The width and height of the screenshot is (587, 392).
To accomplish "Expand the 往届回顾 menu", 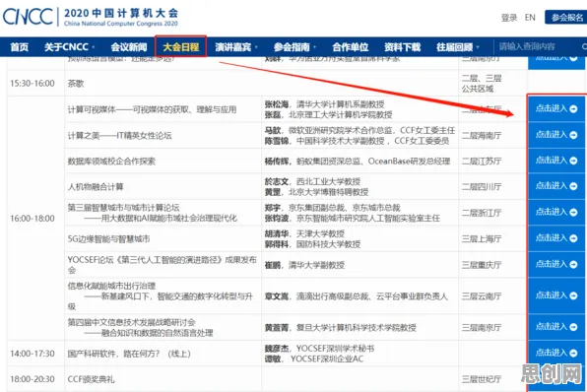I will (457, 47).
